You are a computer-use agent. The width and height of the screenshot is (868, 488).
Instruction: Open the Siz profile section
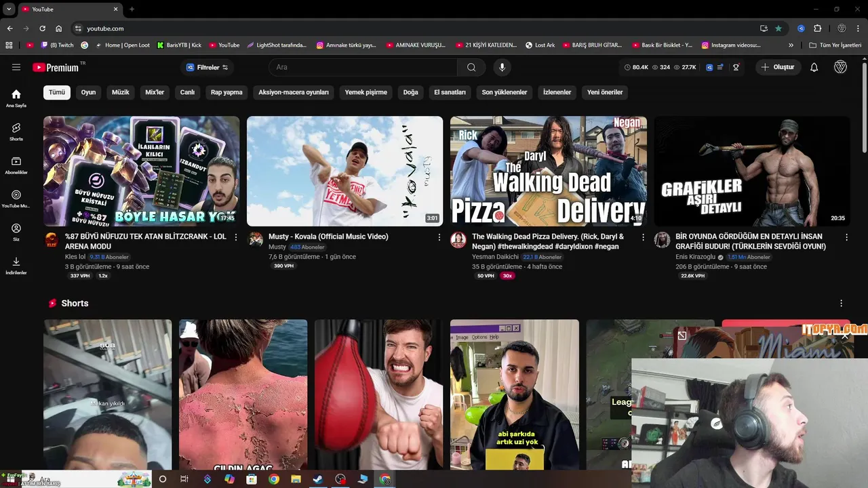(x=16, y=232)
